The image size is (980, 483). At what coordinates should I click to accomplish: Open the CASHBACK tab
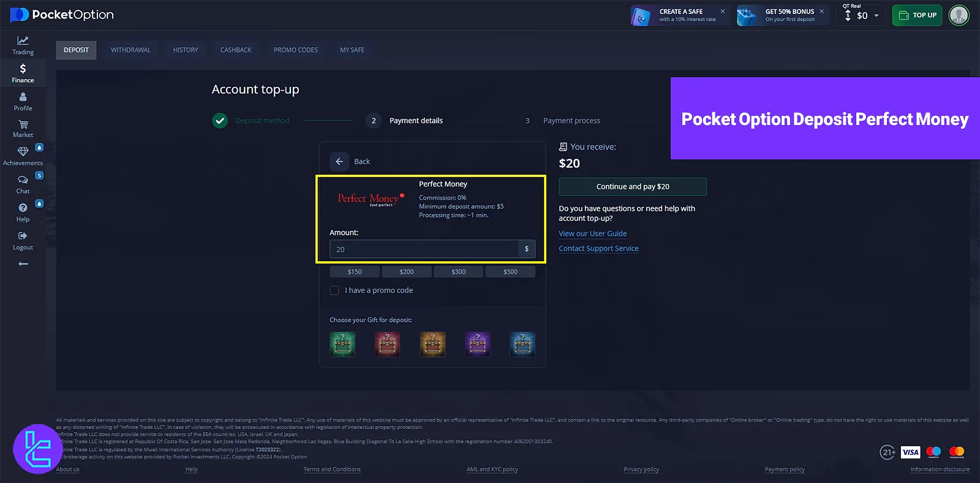pyautogui.click(x=236, y=50)
